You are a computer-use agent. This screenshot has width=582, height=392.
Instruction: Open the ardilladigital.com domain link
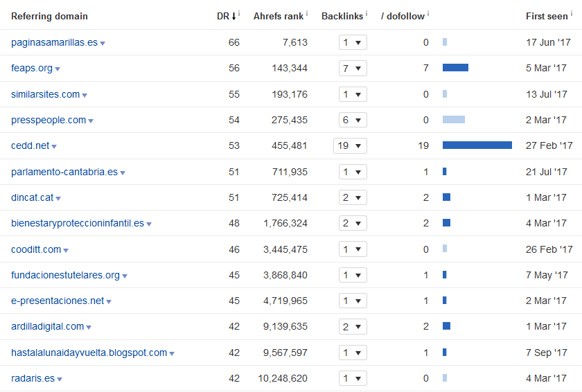(x=48, y=326)
